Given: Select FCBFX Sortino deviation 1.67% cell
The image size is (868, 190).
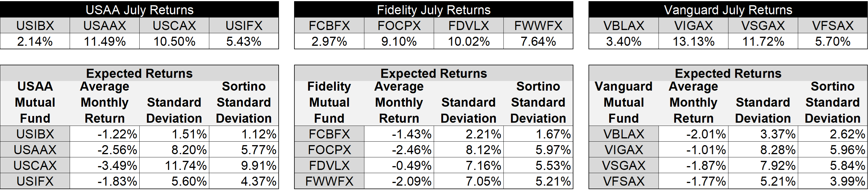Looking at the screenshot, I should pyautogui.click(x=538, y=134).
